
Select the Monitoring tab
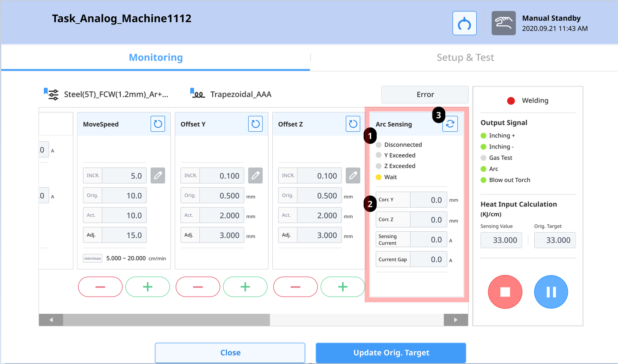(x=155, y=58)
